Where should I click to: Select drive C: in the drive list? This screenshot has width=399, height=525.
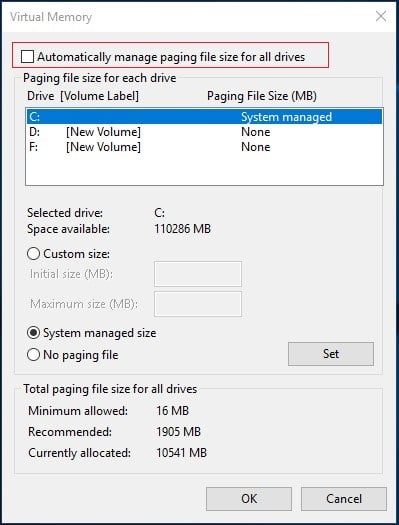coord(204,117)
